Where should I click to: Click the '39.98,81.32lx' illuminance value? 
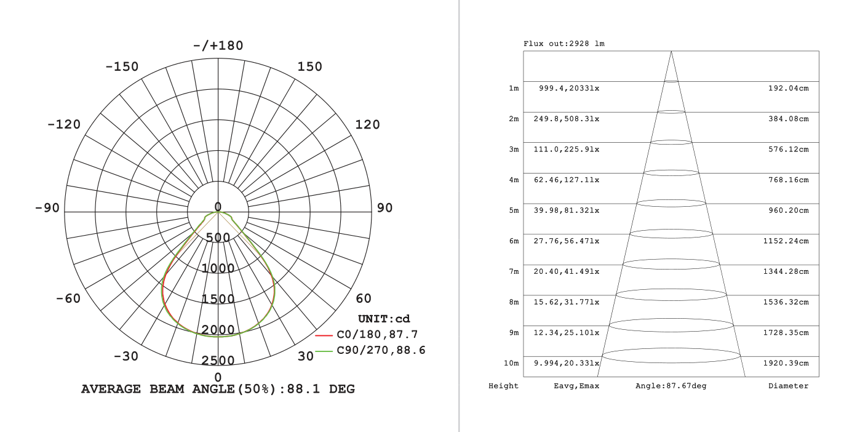(x=567, y=210)
